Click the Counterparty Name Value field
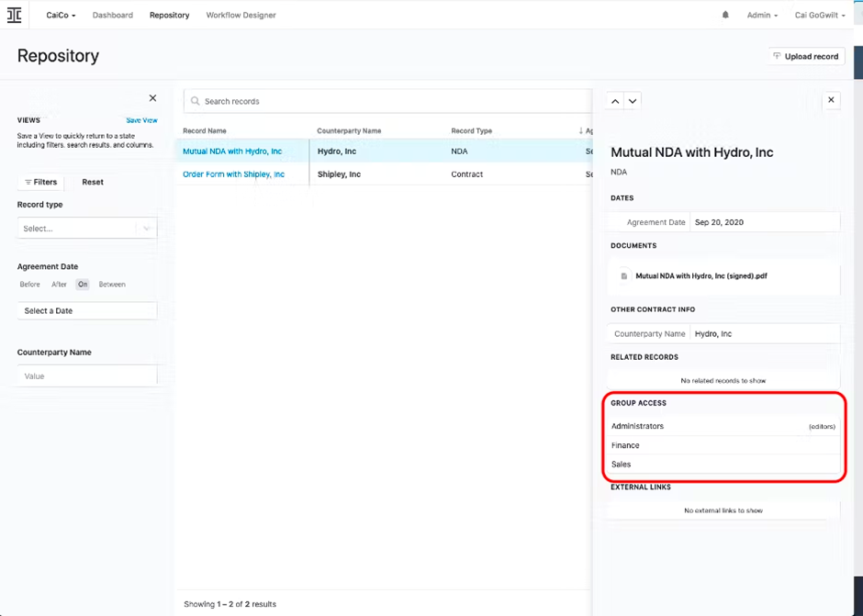The width and height of the screenshot is (863, 616). 87,376
